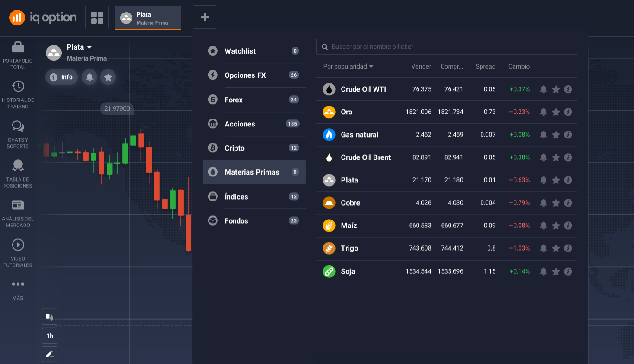Select the Trigo asset row
The image size is (634, 364).
(447, 248)
